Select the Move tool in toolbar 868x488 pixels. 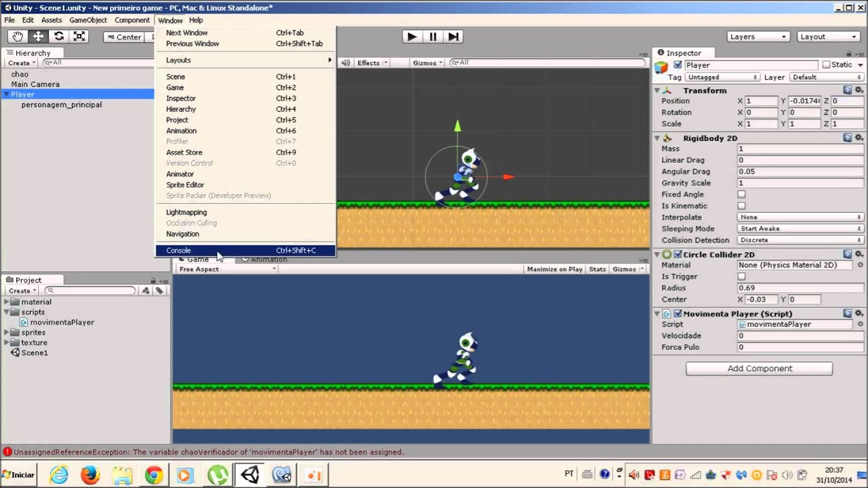38,37
